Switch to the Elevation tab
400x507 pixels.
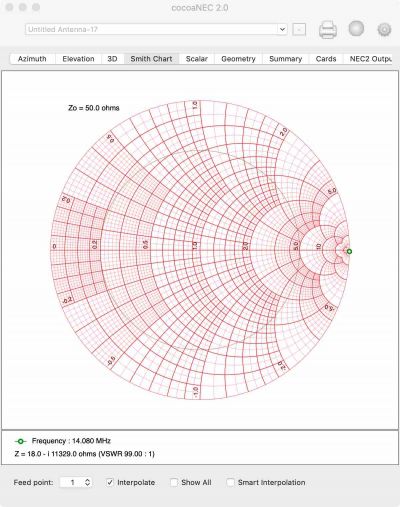(x=78, y=59)
